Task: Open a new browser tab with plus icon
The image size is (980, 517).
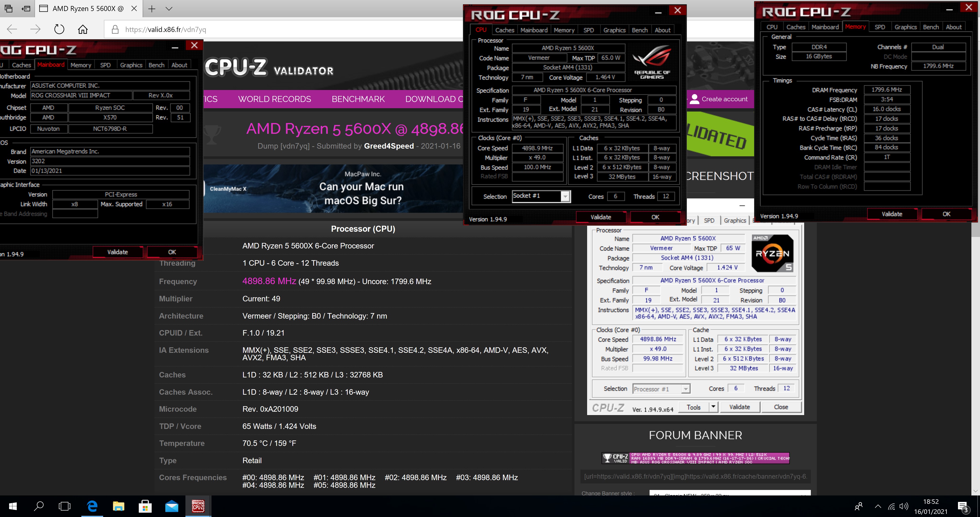Action: [151, 9]
